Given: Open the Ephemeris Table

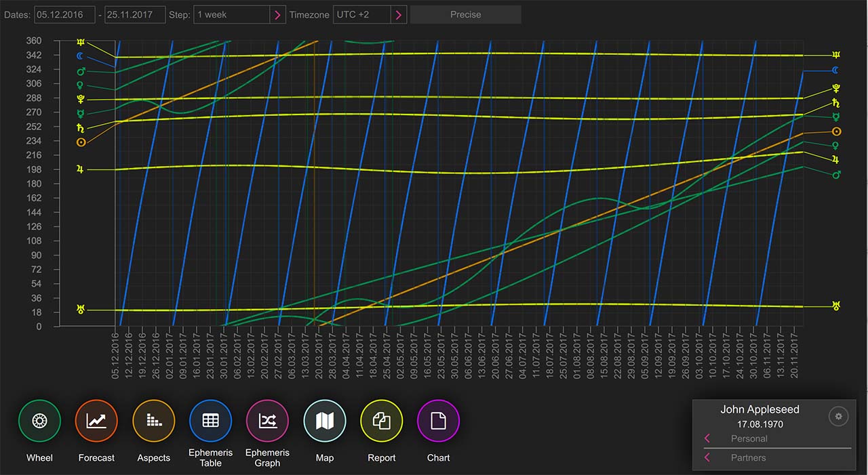Looking at the screenshot, I should 210,421.
